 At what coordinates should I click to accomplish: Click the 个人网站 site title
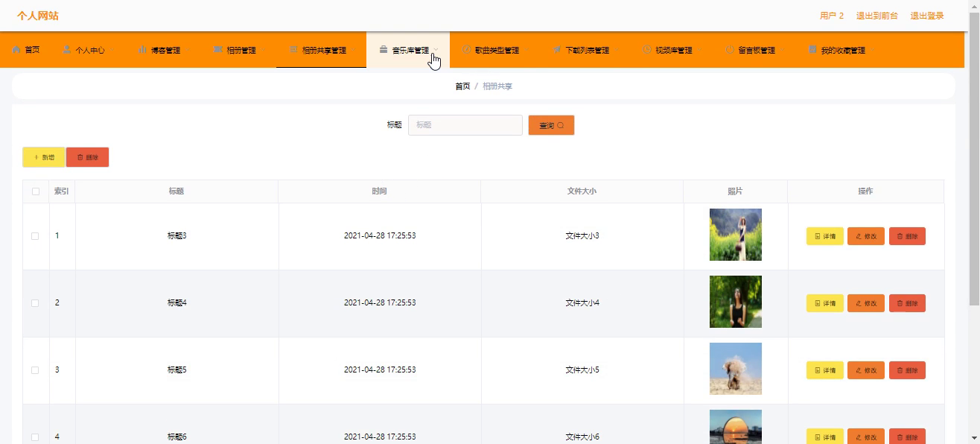pos(38,16)
